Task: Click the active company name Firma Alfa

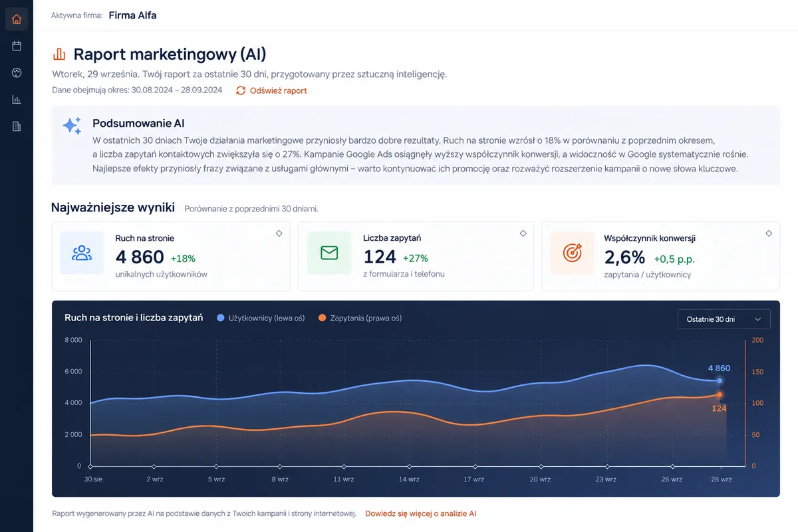Action: 132,15
